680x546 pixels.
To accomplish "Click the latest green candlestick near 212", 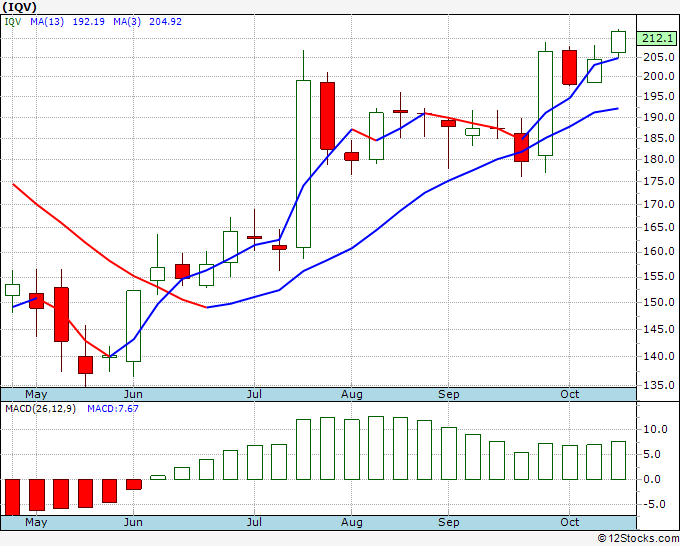I will click(618, 42).
